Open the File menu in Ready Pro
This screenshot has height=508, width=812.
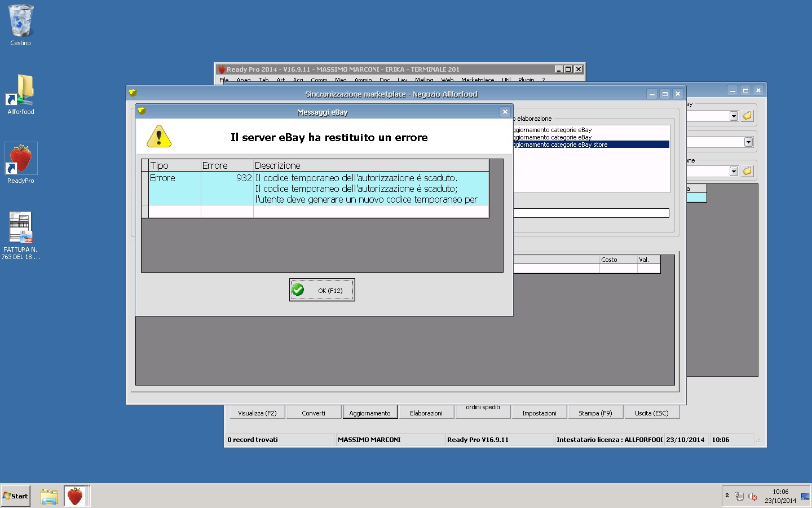click(224, 80)
